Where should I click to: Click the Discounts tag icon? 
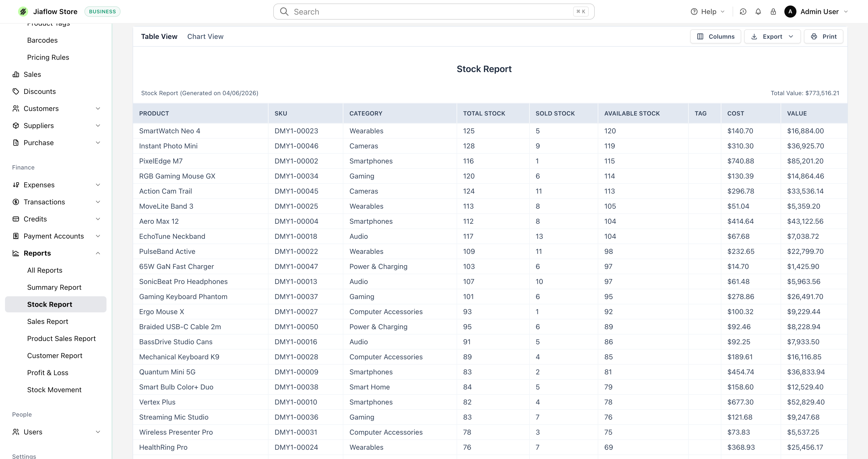16,91
